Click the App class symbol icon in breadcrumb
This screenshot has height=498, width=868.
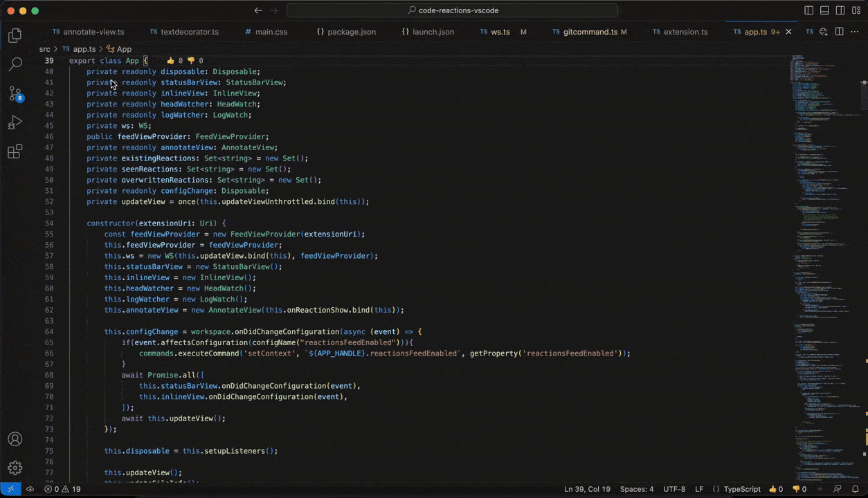tap(110, 49)
